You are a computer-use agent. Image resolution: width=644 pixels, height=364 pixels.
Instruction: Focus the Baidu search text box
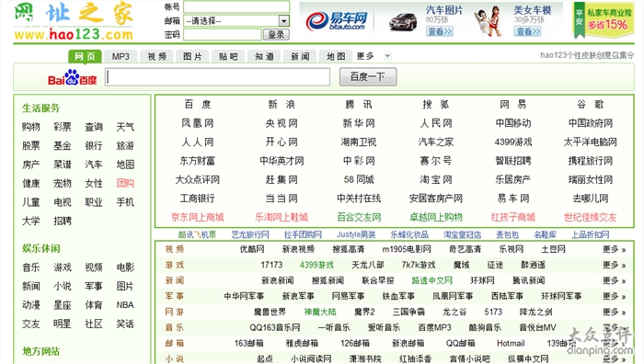tap(218, 77)
